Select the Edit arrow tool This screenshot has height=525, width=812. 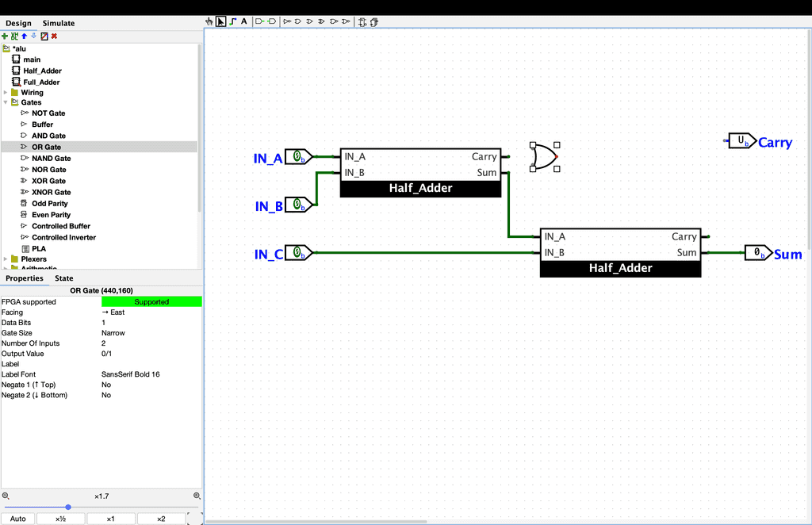[x=220, y=21]
